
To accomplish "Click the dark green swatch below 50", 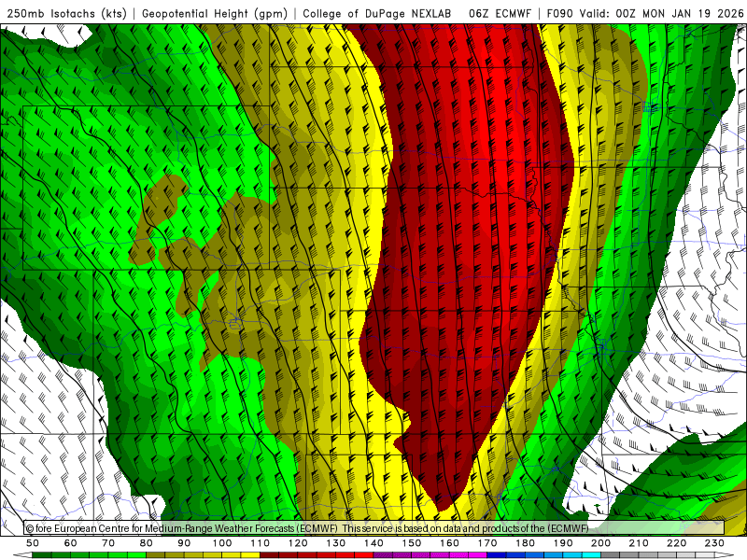I will pos(42,555).
